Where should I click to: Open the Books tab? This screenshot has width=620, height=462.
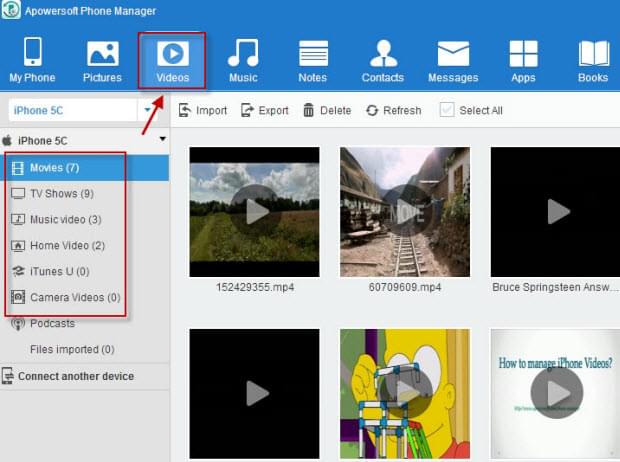click(593, 61)
